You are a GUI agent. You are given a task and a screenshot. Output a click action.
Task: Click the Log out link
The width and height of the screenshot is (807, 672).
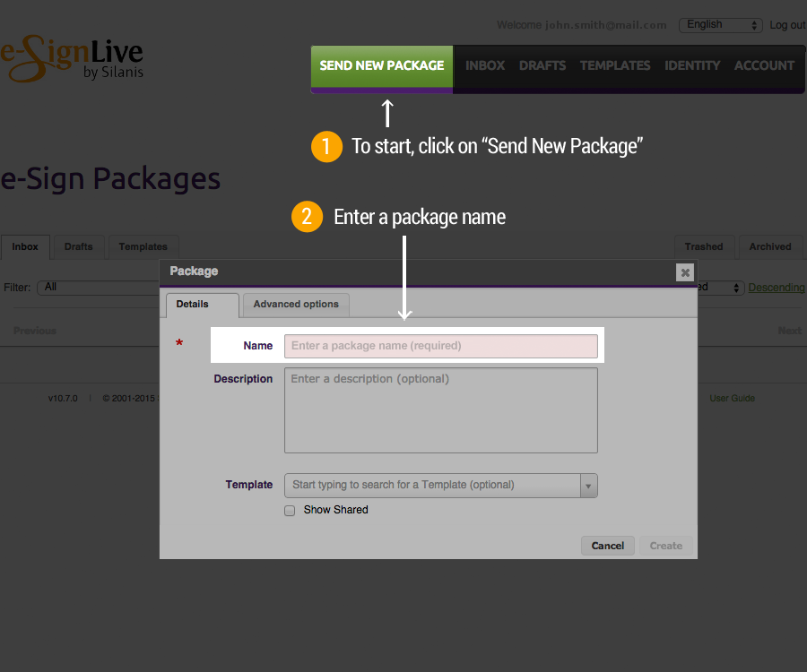[x=787, y=25]
